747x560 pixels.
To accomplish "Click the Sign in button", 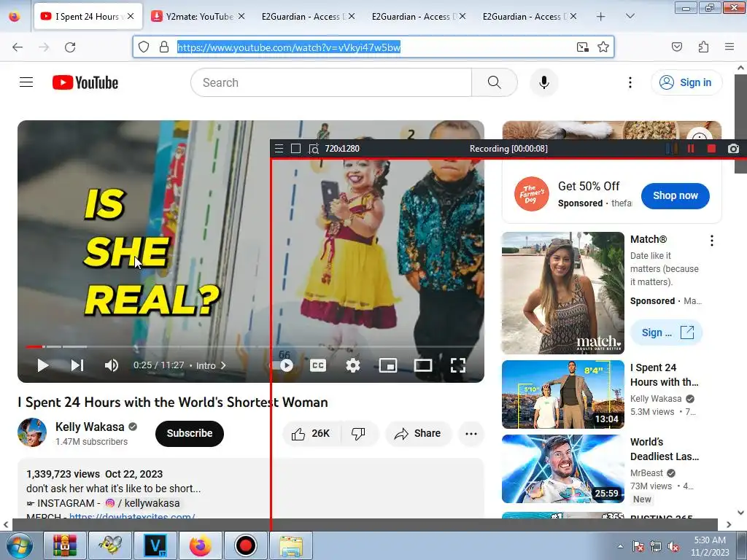I will [686, 82].
